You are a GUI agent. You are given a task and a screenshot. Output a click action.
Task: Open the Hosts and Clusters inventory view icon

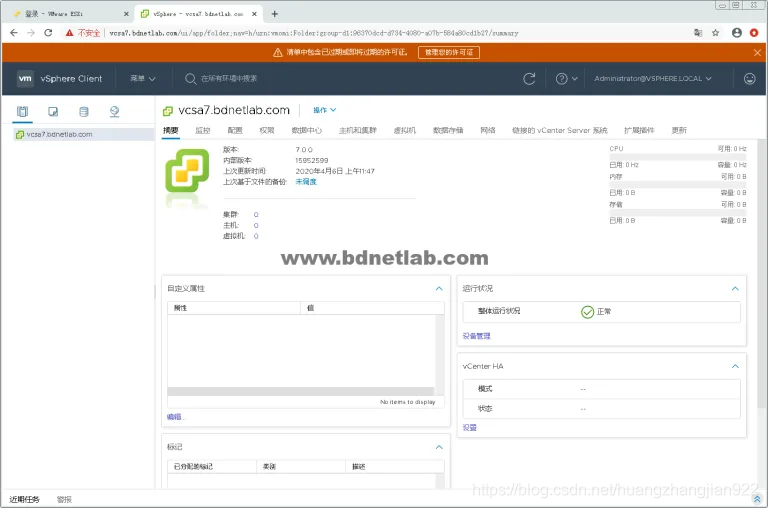(23, 111)
